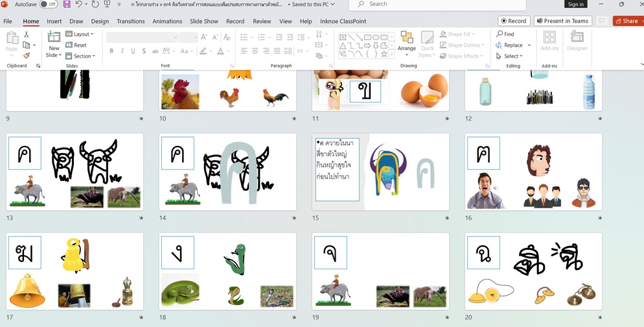This screenshot has width=644, height=327.
Task: Select the Slide Show tab
Action: 204,21
